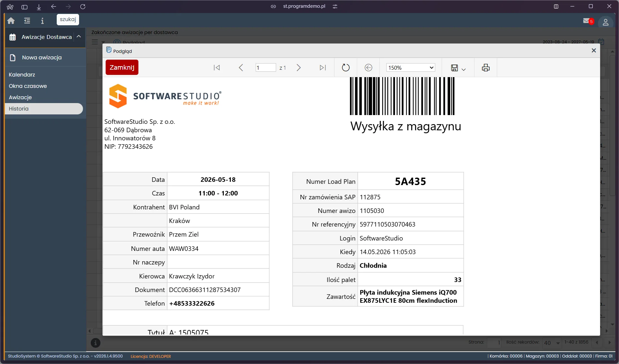The width and height of the screenshot is (619, 364).
Task: Toggle browser sidebar panel icon
Action: (x=24, y=6)
